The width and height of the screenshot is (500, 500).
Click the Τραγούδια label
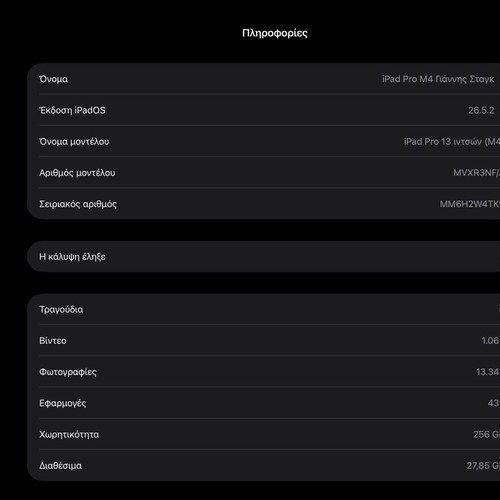coord(61,309)
